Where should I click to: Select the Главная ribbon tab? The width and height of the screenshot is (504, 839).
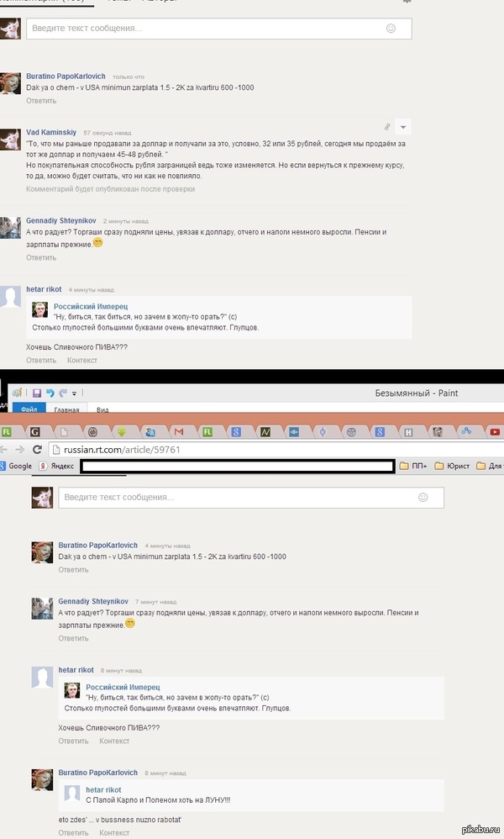click(66, 410)
